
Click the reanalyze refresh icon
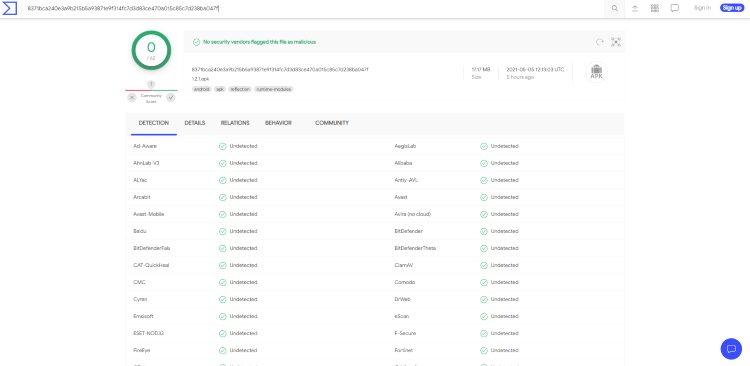599,42
